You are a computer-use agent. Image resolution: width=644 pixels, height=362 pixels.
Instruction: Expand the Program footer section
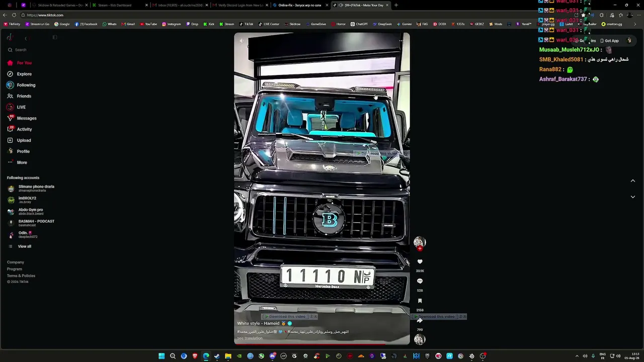point(15,269)
